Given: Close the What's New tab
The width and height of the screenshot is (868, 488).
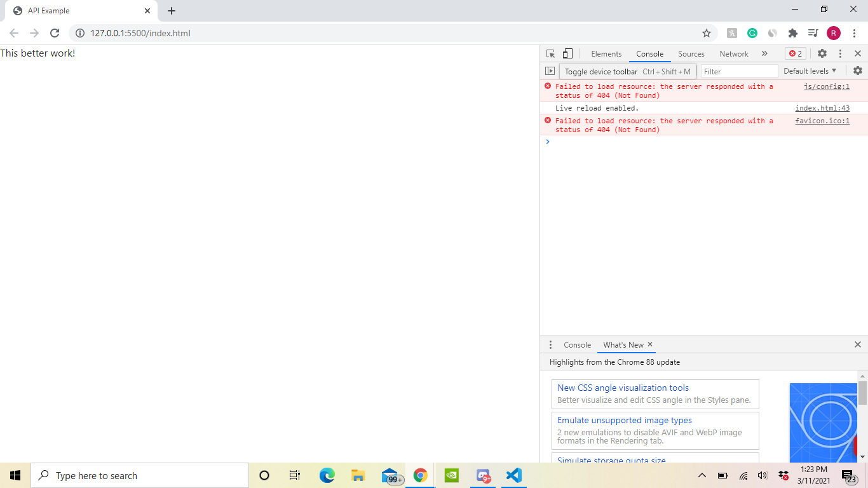Looking at the screenshot, I should (650, 344).
